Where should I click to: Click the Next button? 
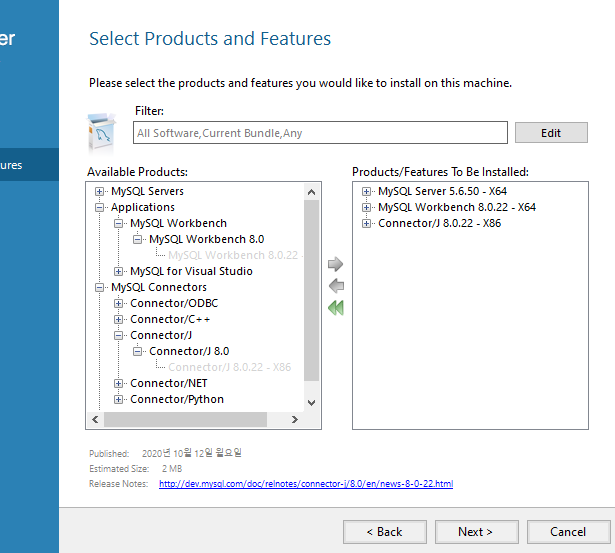(x=477, y=532)
